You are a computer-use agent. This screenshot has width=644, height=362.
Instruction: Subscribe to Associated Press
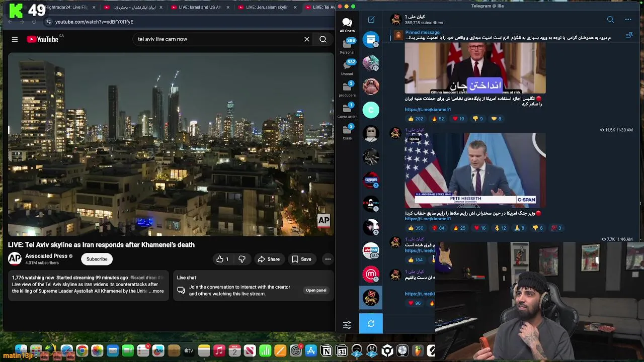(x=97, y=259)
